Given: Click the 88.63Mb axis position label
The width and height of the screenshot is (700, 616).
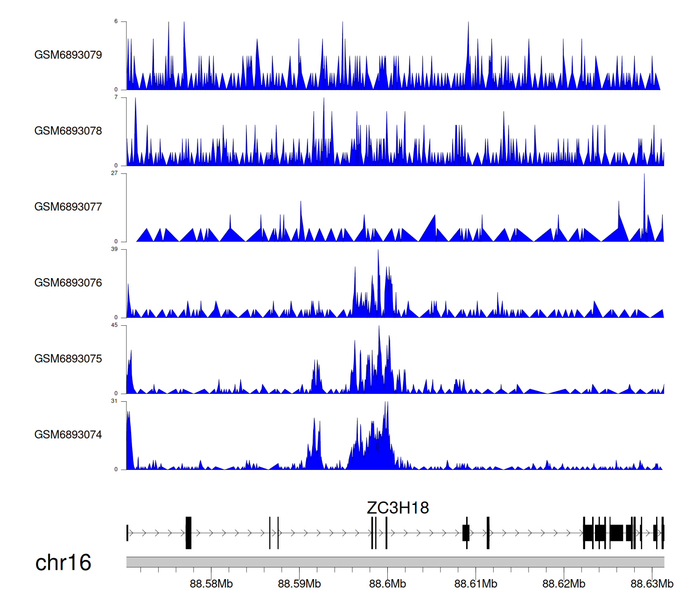Looking at the screenshot, I should [651, 584].
